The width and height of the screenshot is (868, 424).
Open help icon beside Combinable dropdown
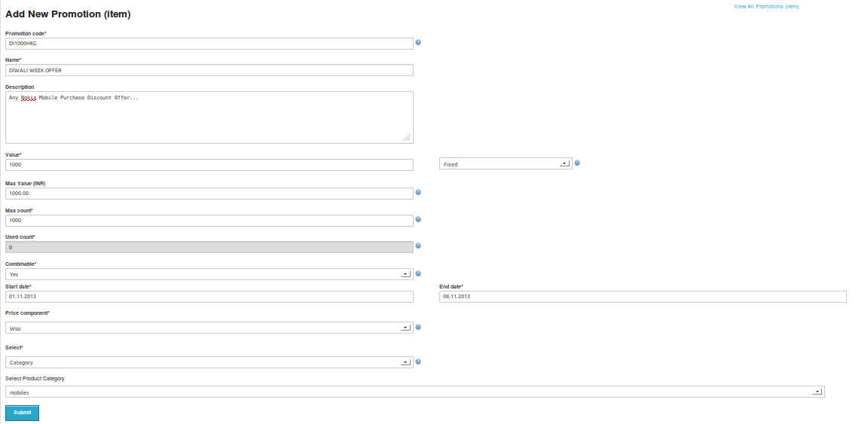(x=418, y=273)
